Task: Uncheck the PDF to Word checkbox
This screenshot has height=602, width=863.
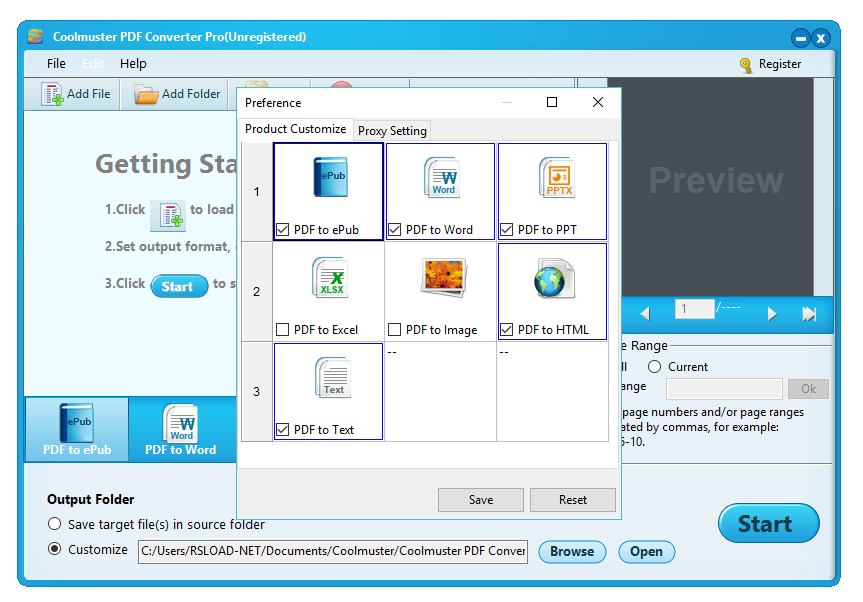Action: tap(395, 229)
